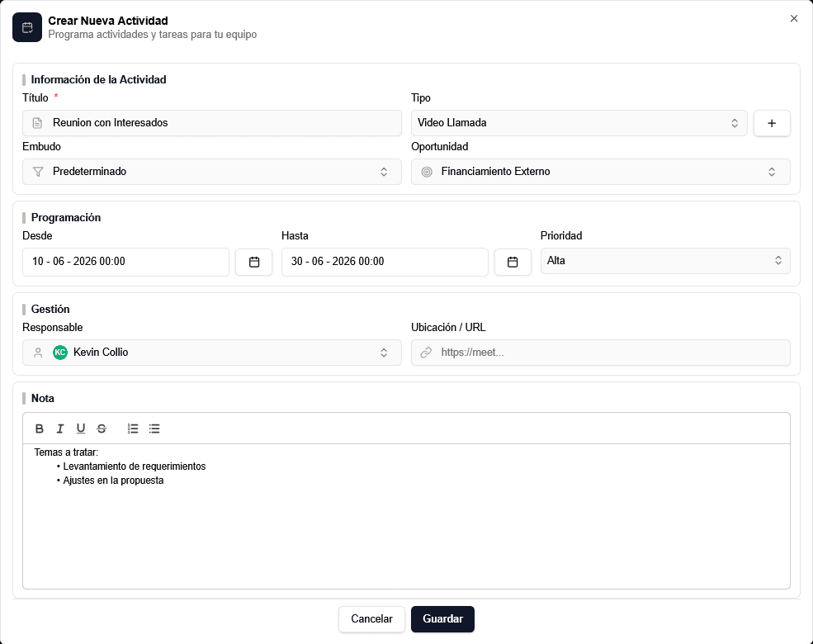813x644 pixels.
Task: Click the Cancelar button
Action: click(371, 619)
